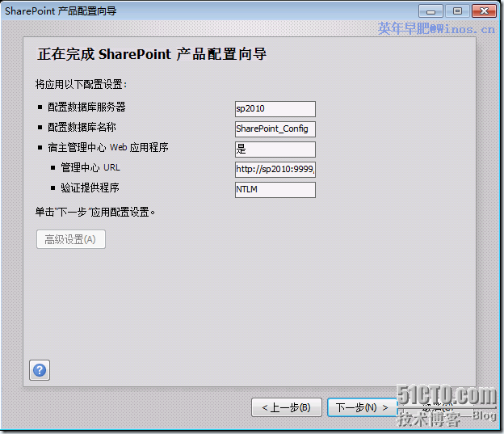Click the text 将应用以下配置设置:

(x=81, y=84)
